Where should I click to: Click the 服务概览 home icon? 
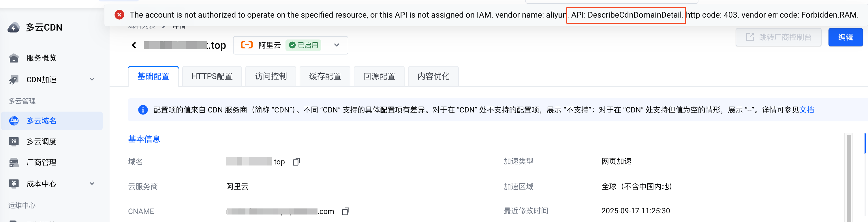[x=14, y=58]
